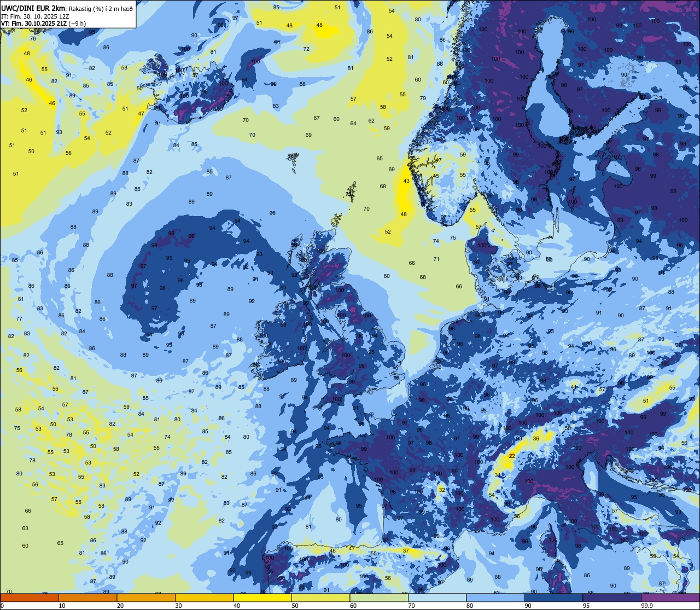
Task: Click the humidity value '22' on the map
Action: [512, 456]
